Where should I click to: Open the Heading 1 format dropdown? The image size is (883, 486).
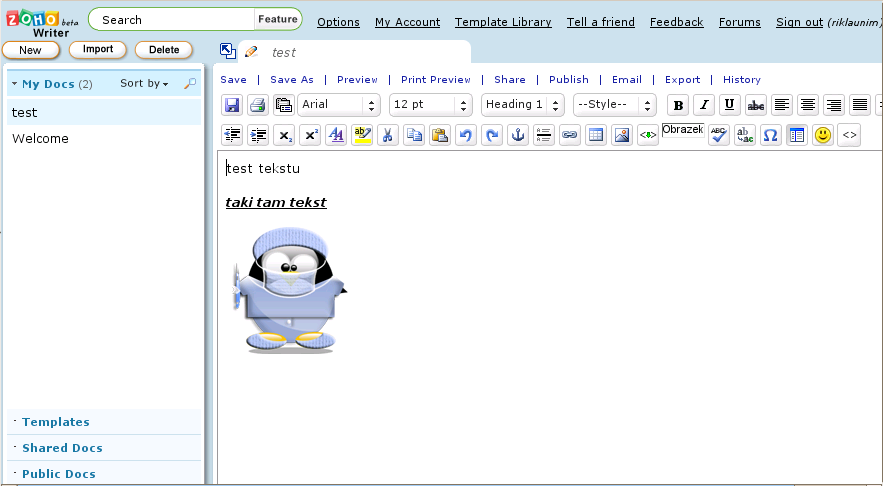tap(522, 105)
